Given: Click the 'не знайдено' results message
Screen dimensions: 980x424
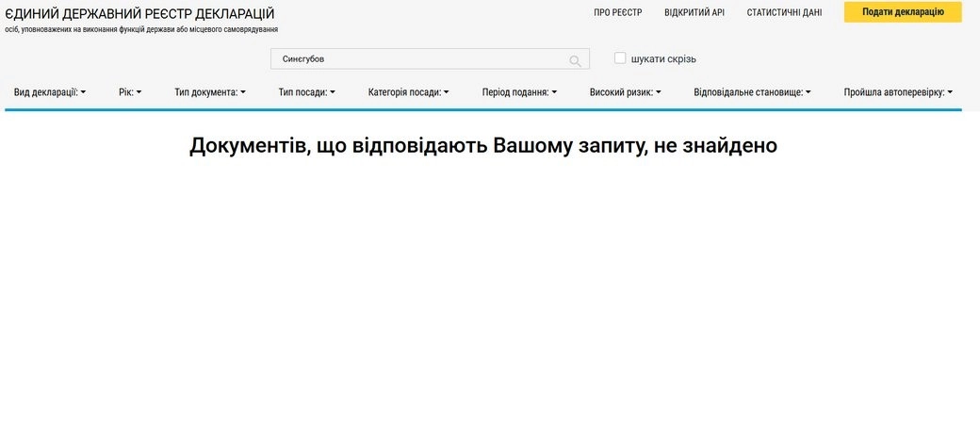Looking at the screenshot, I should (715, 146).
